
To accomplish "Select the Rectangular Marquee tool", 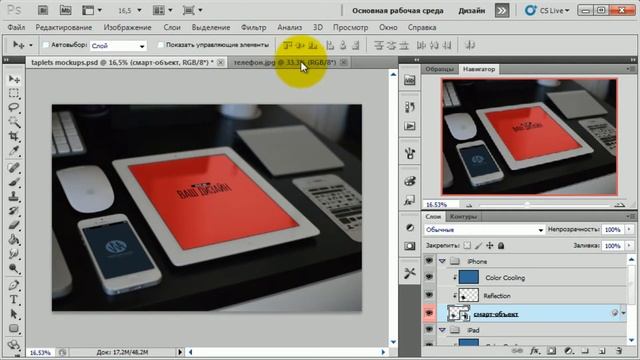I will pyautogui.click(x=14, y=93).
